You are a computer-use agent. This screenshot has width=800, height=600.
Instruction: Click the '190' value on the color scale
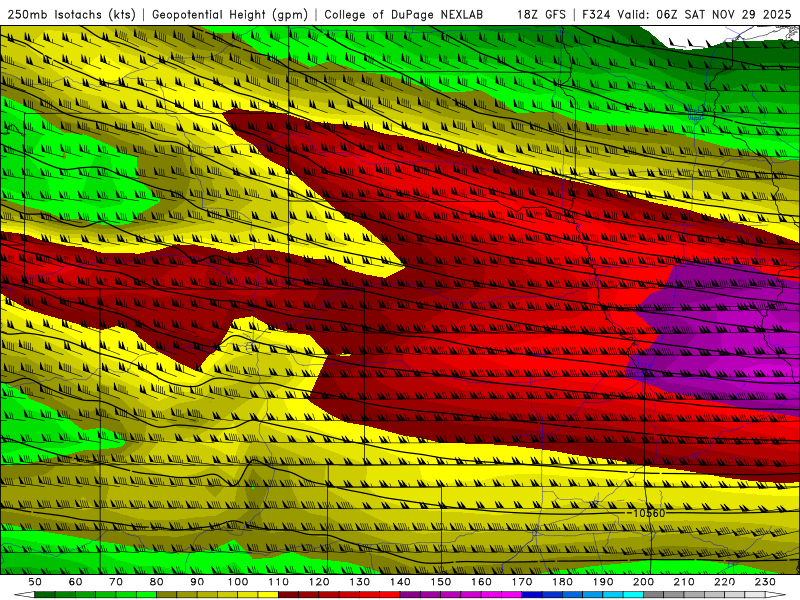pyautogui.click(x=603, y=582)
